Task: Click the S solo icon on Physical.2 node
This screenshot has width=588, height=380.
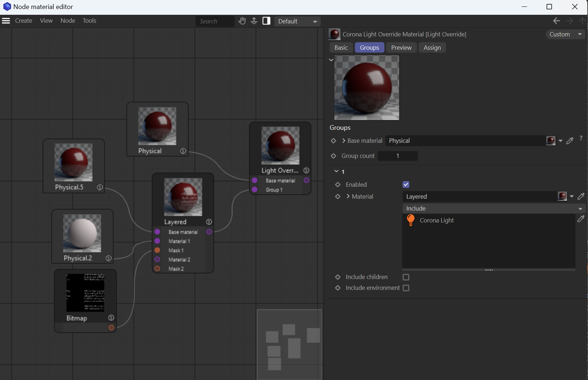Action: [x=108, y=258]
